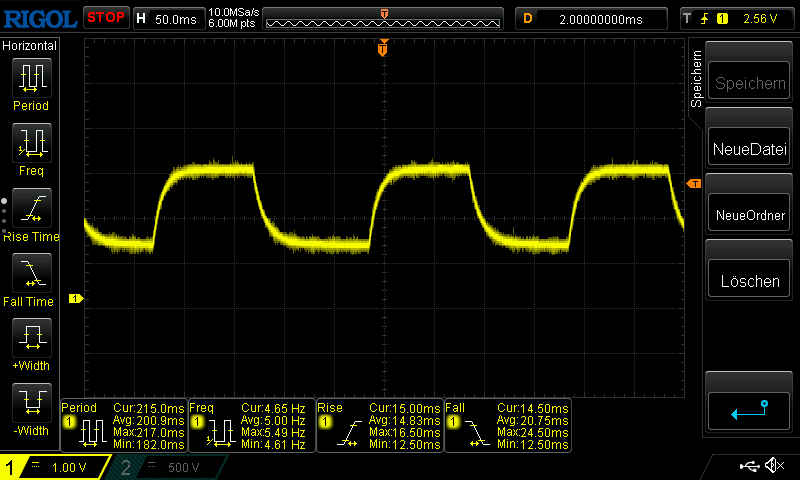The height and width of the screenshot is (480, 800).
Task: Click the Horizontal menu title
Action: pyautogui.click(x=30, y=46)
